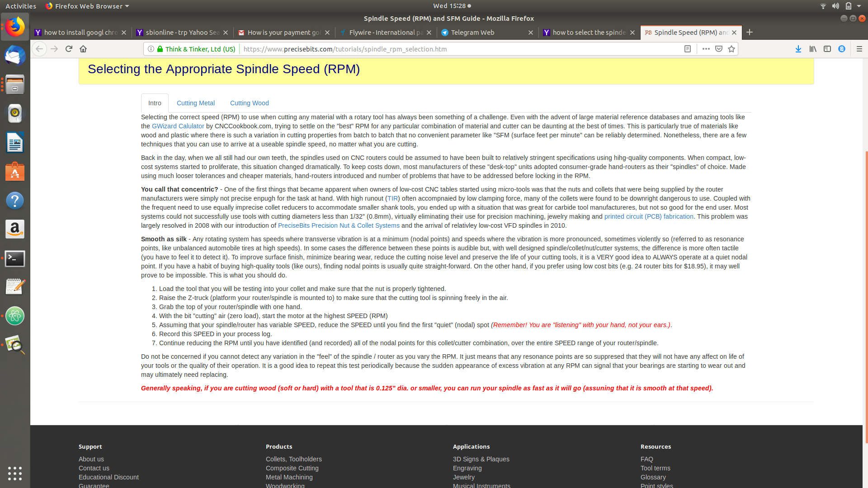Save page to Pocket icon
868x488 pixels.
pyautogui.click(x=719, y=49)
